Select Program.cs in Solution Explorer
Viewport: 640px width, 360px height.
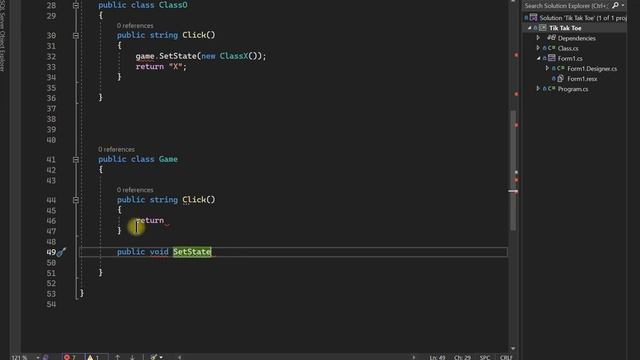[x=573, y=89]
